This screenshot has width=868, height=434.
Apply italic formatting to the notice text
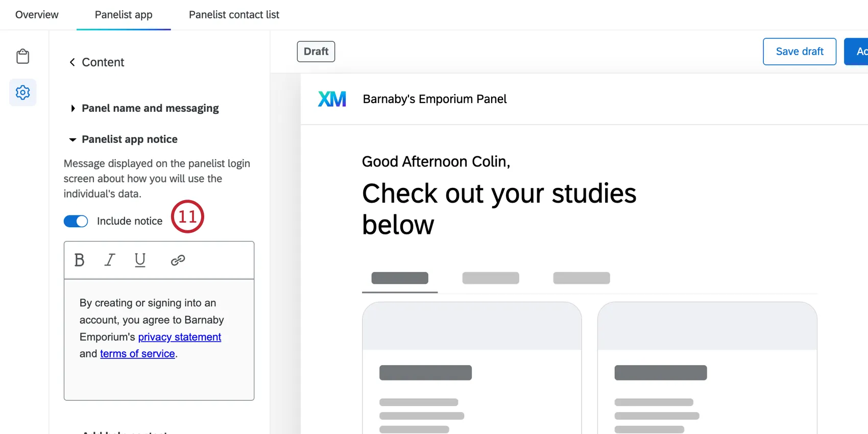109,260
